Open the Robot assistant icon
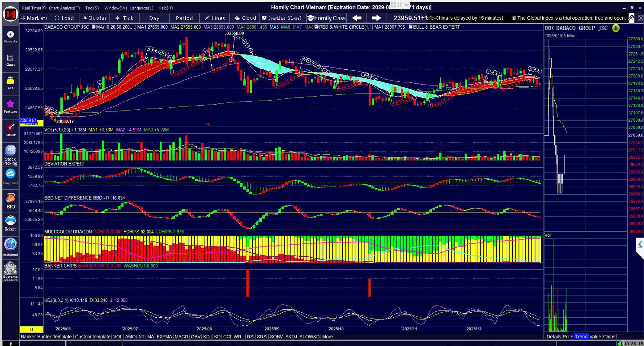This screenshot has height=346, width=644. point(11,223)
